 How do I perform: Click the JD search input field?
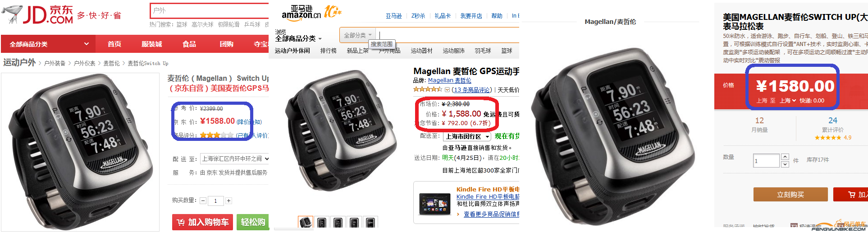[210, 10]
